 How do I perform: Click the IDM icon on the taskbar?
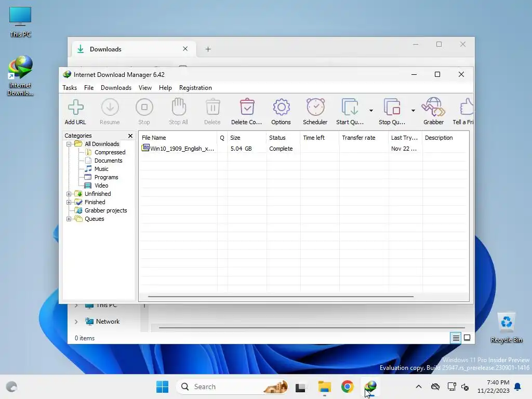point(370,387)
